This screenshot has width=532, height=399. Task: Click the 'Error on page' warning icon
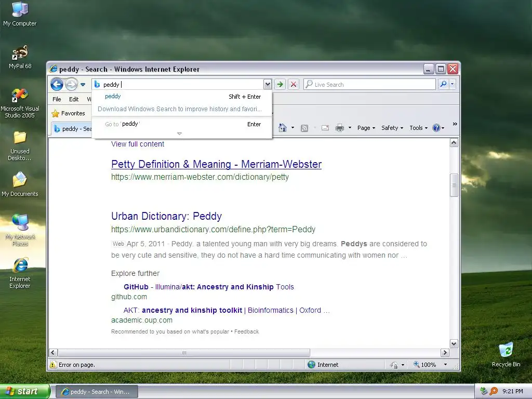53,365
